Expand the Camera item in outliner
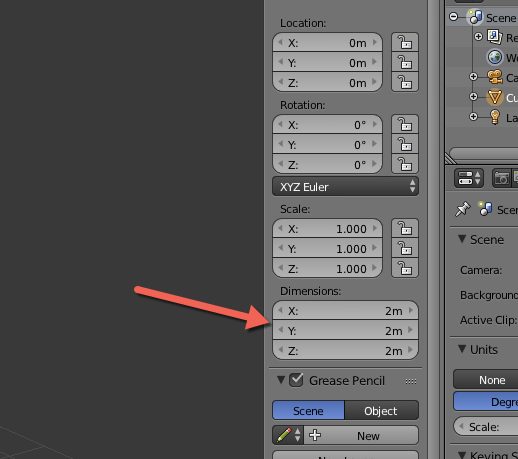Image resolution: width=518 pixels, height=459 pixels. pyautogui.click(x=473, y=77)
